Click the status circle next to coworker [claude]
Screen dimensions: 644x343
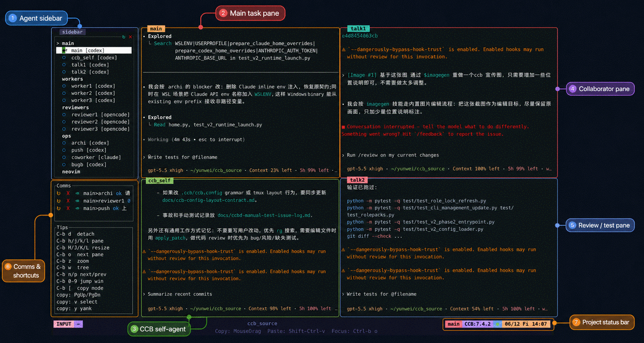pos(64,157)
